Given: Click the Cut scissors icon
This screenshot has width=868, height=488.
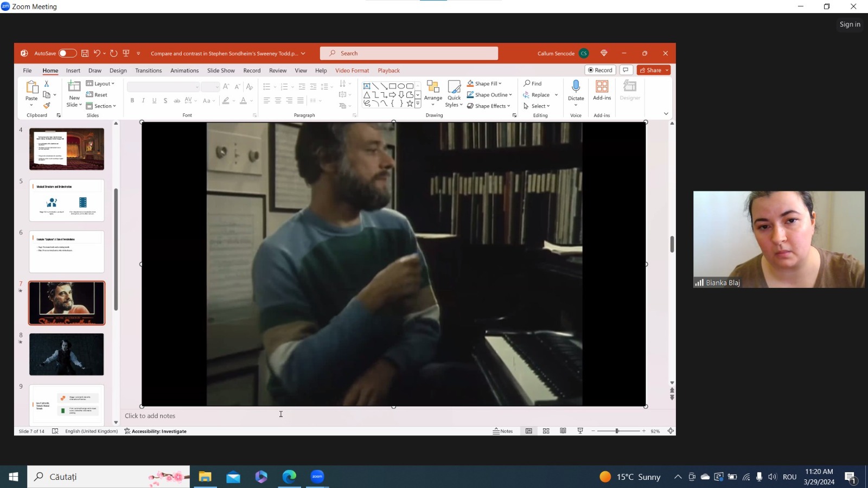Looking at the screenshot, I should (47, 84).
